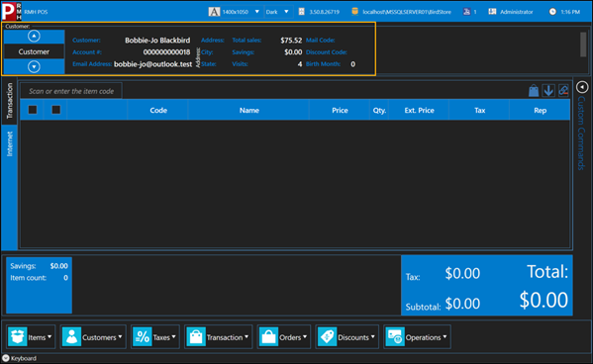Click the Qty. column header

pyautogui.click(x=379, y=111)
